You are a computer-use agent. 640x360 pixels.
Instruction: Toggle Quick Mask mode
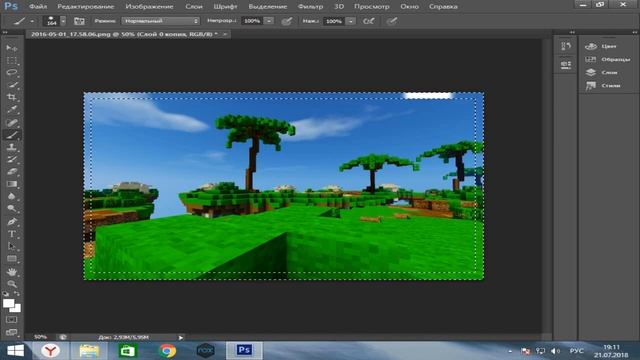[x=11, y=320]
